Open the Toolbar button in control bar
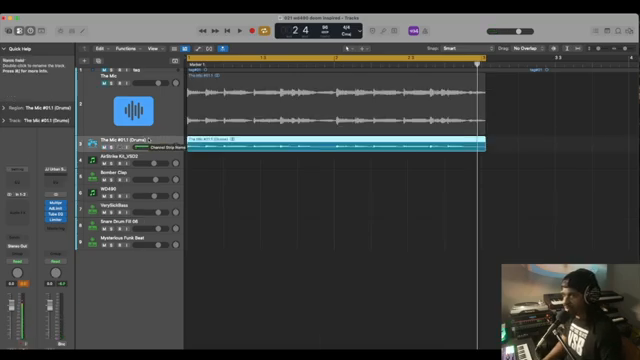The height and width of the screenshot is (360, 640). pos(41,31)
